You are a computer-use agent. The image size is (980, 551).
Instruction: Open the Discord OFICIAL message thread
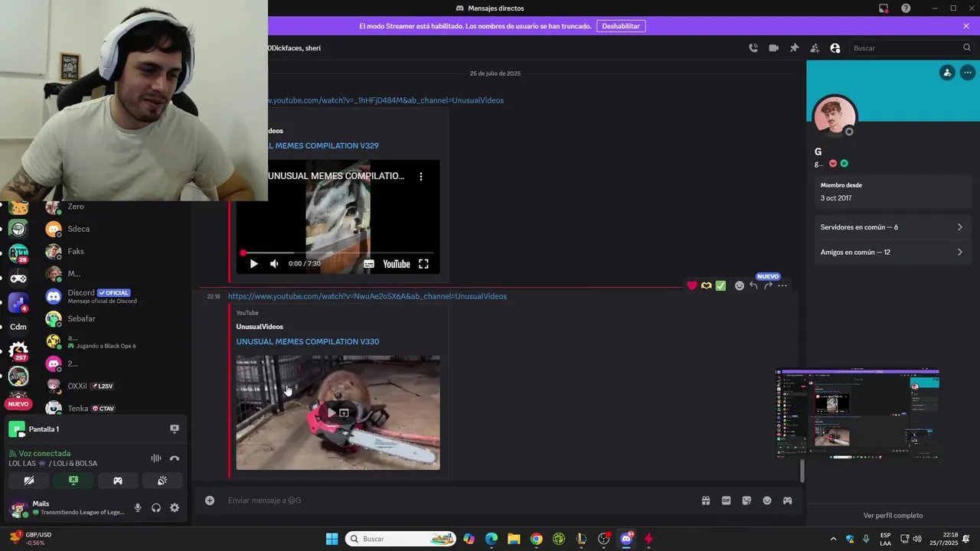pyautogui.click(x=114, y=296)
